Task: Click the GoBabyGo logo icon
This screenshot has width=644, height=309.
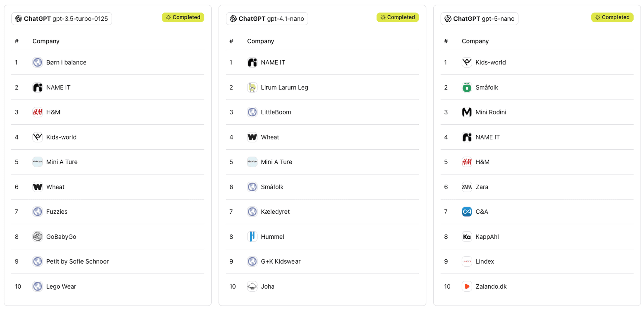Action: [x=37, y=237]
